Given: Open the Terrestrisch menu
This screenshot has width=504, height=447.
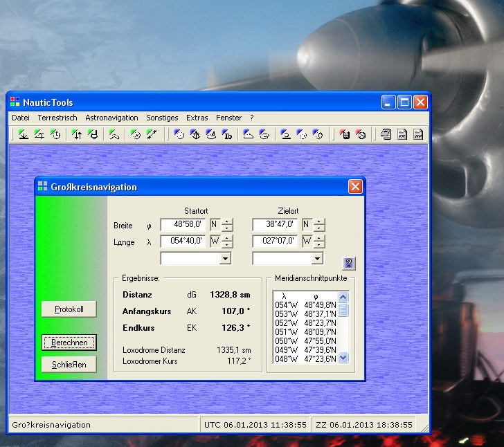Looking at the screenshot, I should coord(57,118).
